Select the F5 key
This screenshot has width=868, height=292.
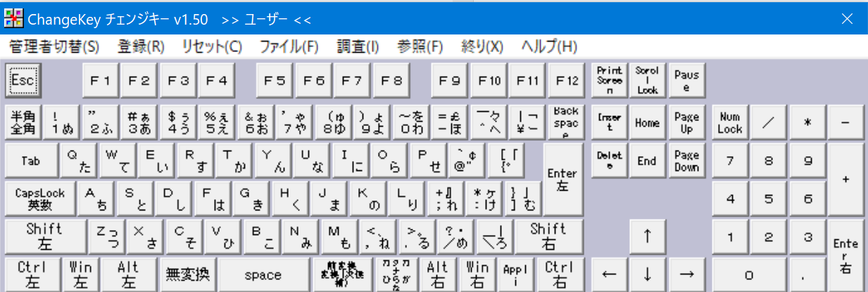(x=275, y=80)
